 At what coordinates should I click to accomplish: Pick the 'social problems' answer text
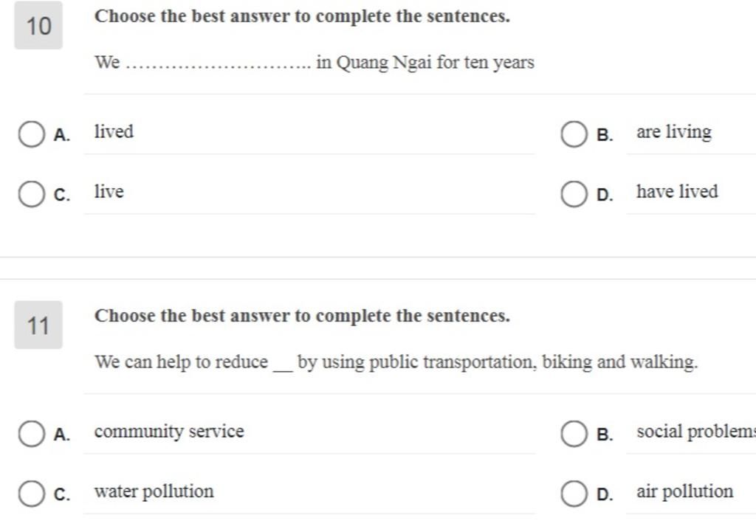[x=695, y=432]
